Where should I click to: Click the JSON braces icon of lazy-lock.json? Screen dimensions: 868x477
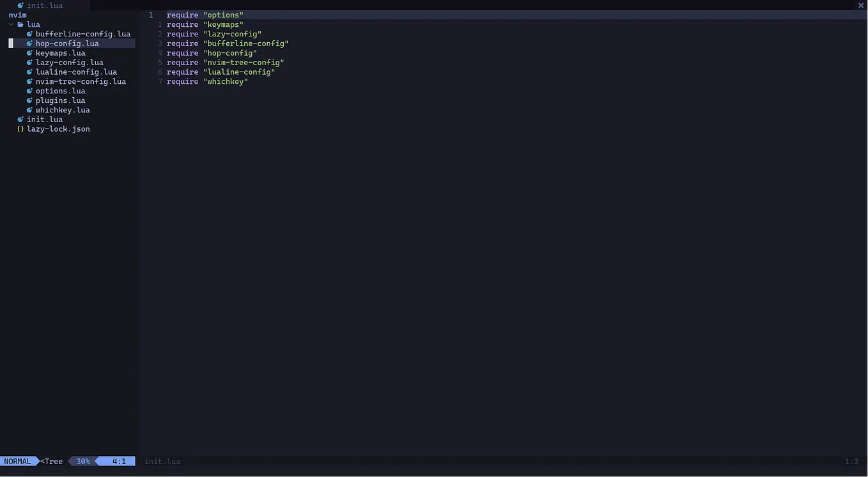coord(20,129)
